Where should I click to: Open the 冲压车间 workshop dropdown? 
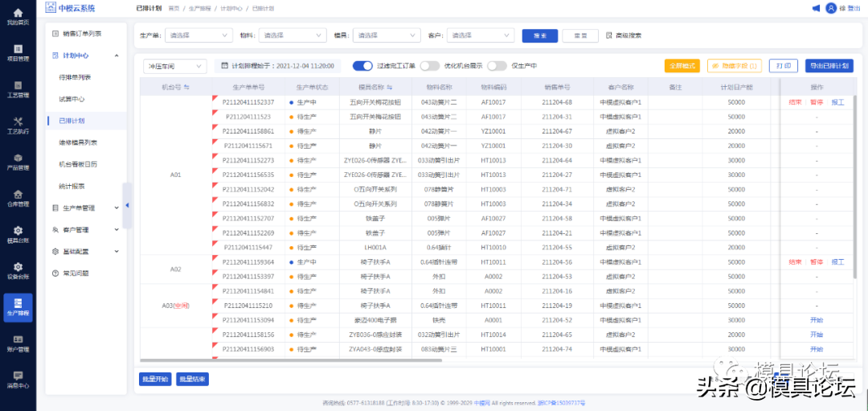(175, 66)
